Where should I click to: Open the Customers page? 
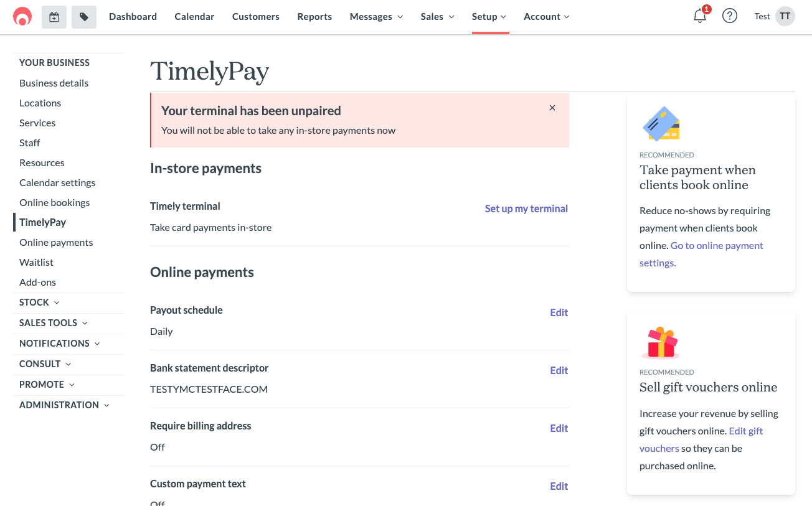pos(256,17)
